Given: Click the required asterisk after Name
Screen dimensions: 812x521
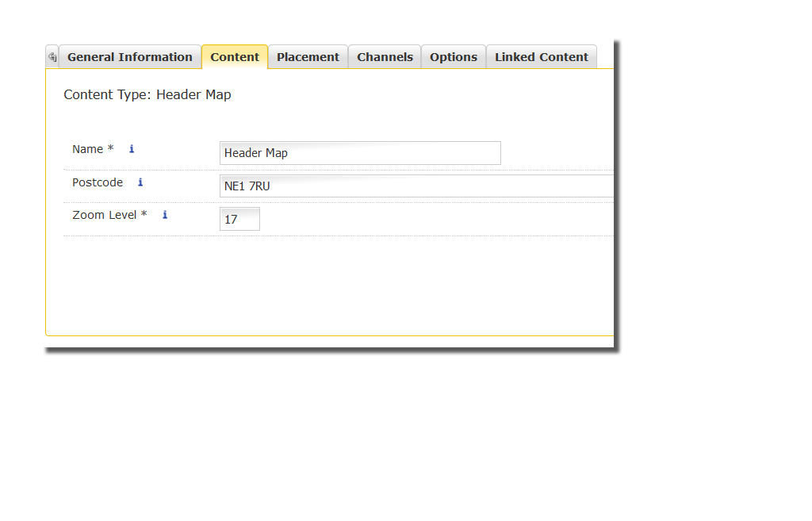Looking at the screenshot, I should (111, 149).
